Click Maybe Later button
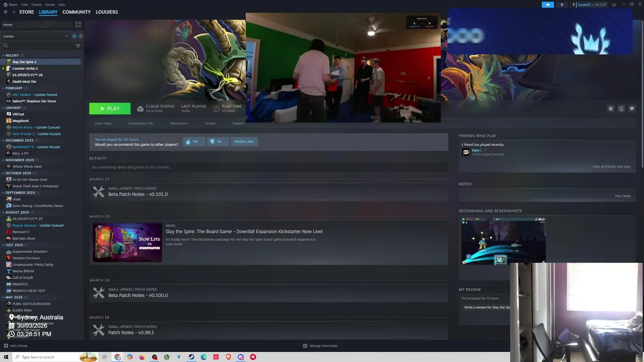644x362 pixels. pyautogui.click(x=244, y=141)
